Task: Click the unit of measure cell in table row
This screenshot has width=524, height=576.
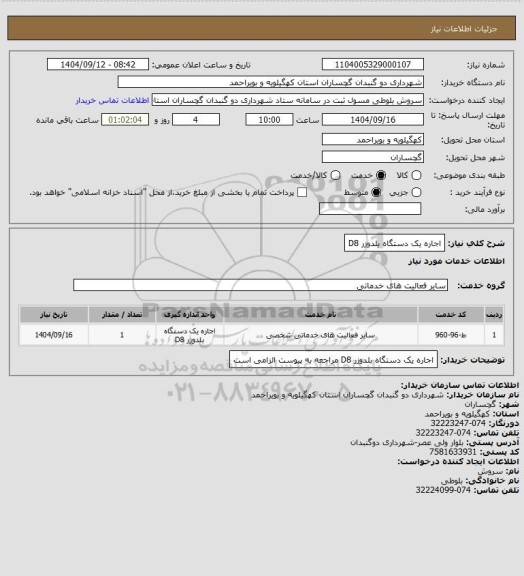Action: coord(190,335)
